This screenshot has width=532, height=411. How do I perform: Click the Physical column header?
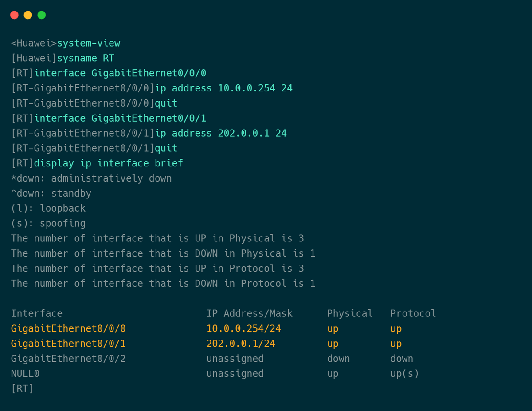(x=350, y=313)
